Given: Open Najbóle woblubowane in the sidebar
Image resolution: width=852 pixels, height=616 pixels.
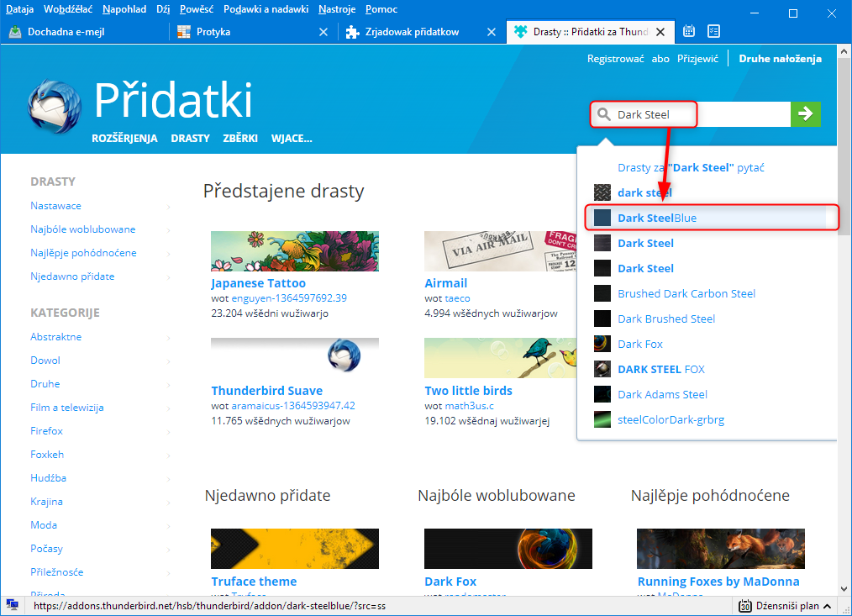Looking at the screenshot, I should [x=82, y=229].
